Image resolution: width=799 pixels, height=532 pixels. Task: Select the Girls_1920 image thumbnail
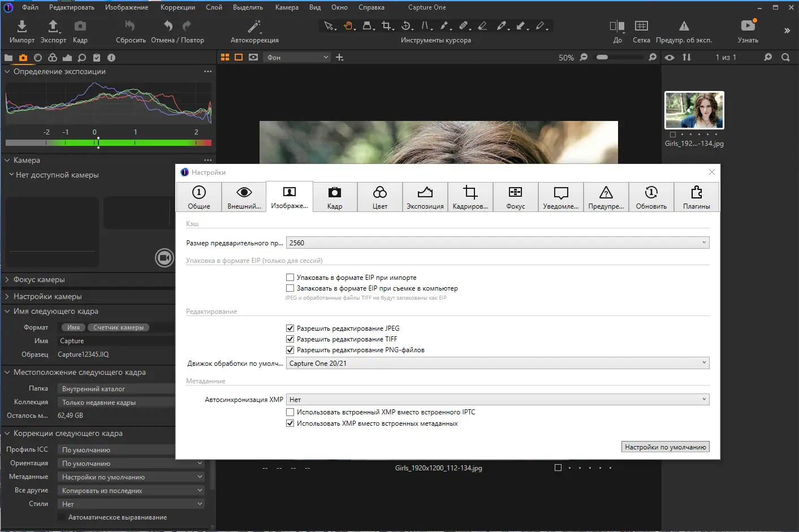point(694,110)
